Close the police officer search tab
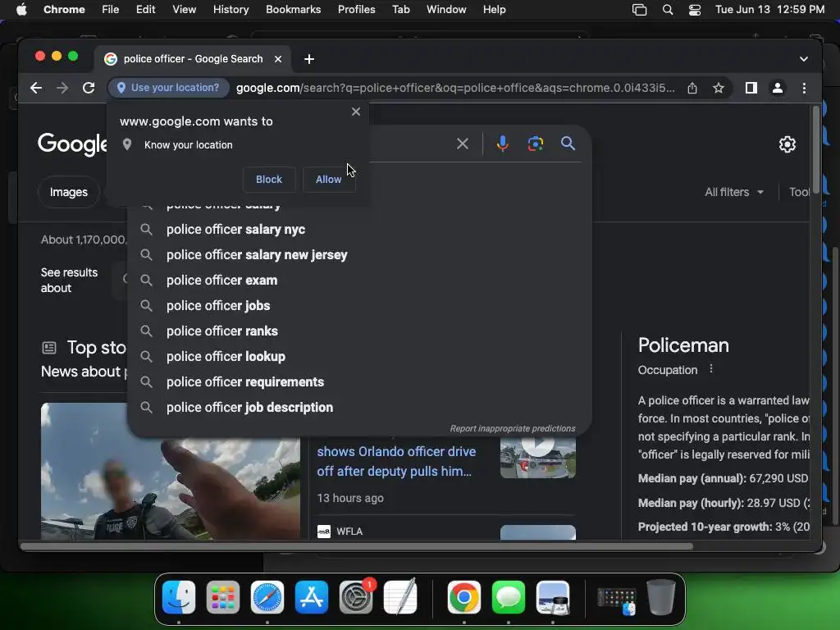840x630 pixels. pos(278,59)
